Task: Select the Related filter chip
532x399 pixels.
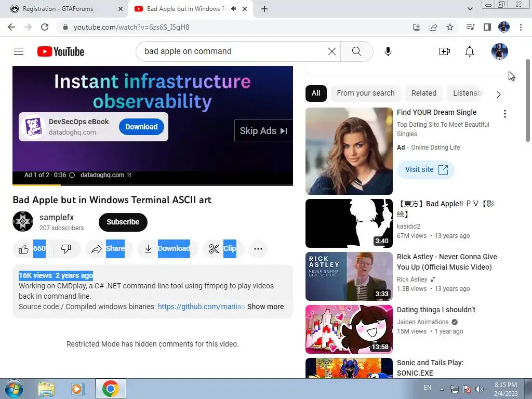Action: [x=424, y=94]
